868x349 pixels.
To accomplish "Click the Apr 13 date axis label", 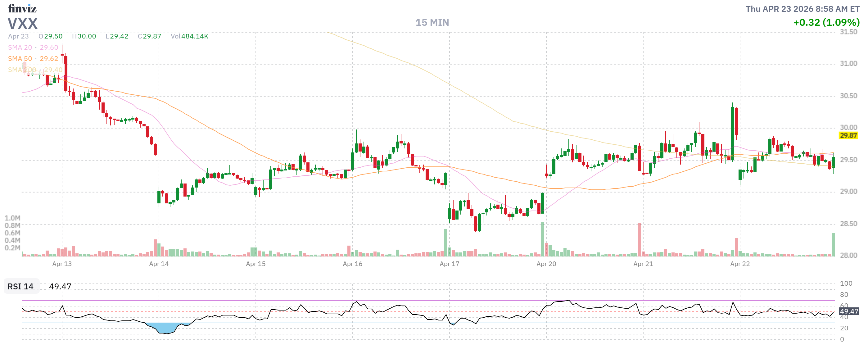I will (62, 264).
